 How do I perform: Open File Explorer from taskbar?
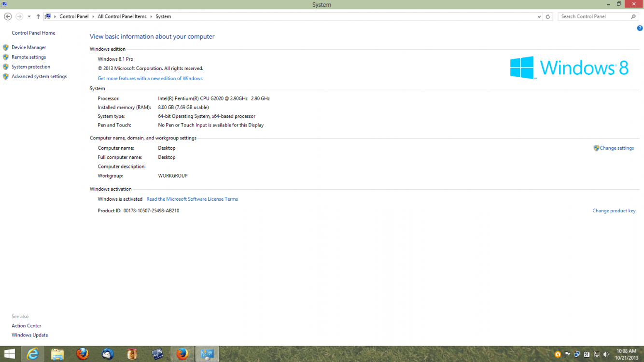pos(57,354)
